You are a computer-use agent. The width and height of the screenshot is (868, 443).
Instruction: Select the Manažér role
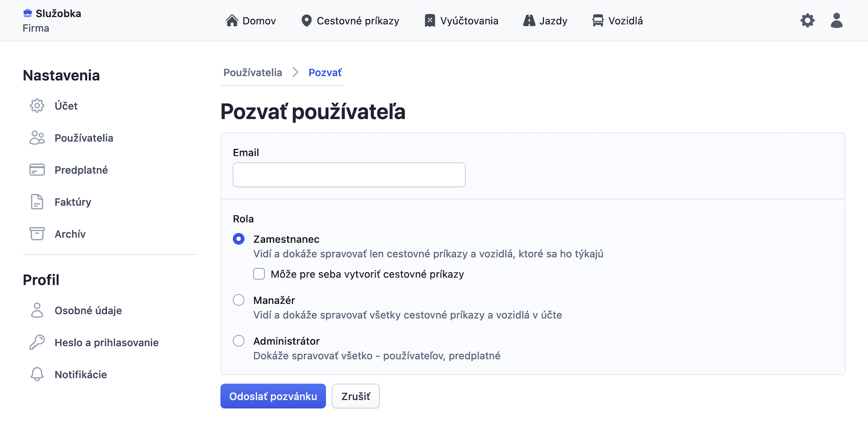[x=238, y=300]
